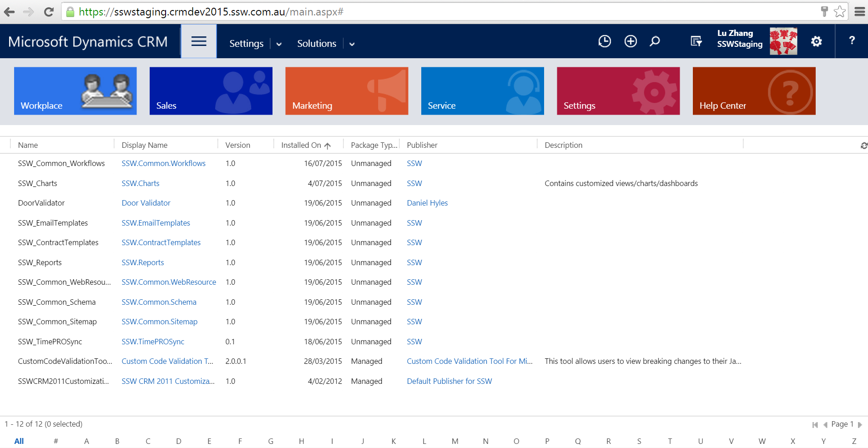
Task: Go to the next page arrow
Action: click(x=860, y=424)
